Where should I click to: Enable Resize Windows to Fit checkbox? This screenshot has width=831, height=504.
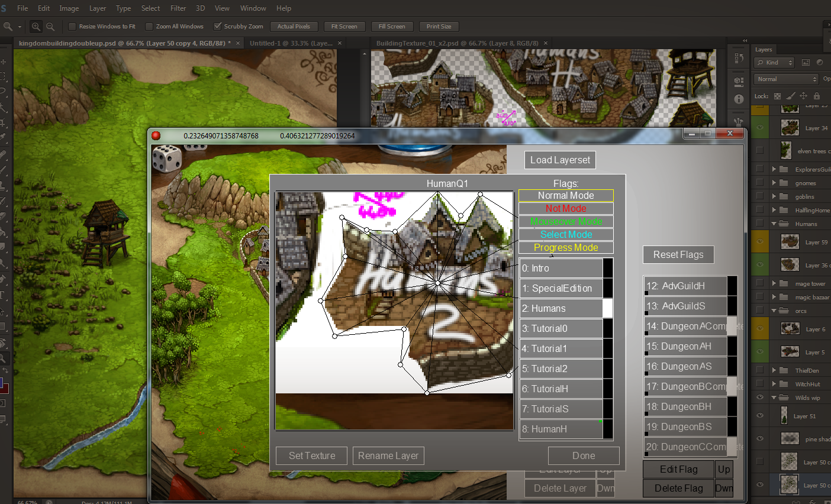[72, 27]
